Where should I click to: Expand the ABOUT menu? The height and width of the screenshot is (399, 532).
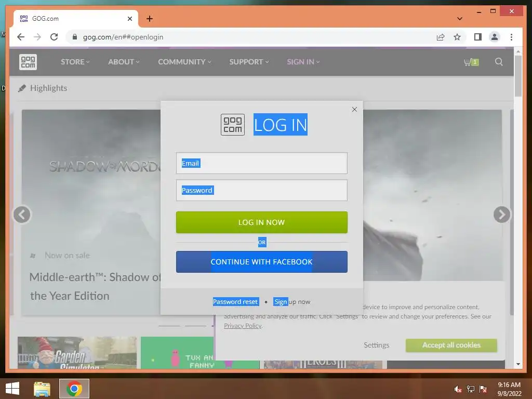tap(124, 62)
